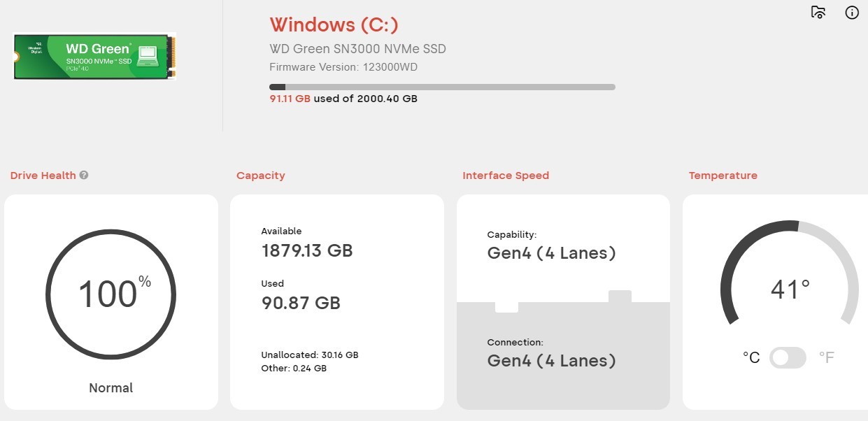
Task: Toggle temperature unit between °C and °F
Action: pos(788,358)
